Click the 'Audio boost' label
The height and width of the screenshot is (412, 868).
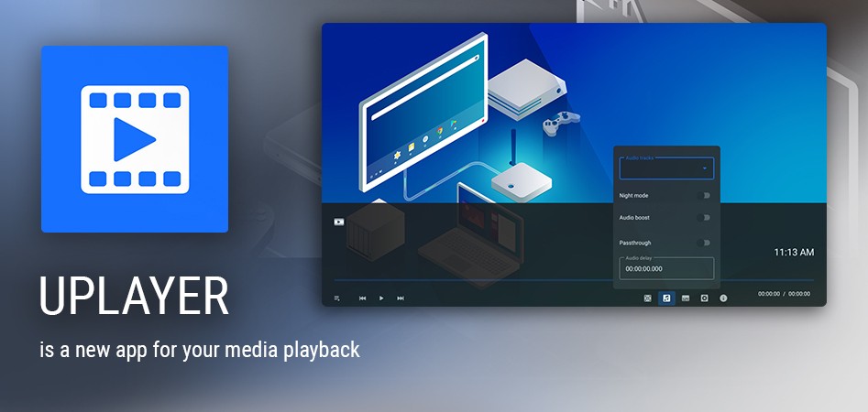634,218
